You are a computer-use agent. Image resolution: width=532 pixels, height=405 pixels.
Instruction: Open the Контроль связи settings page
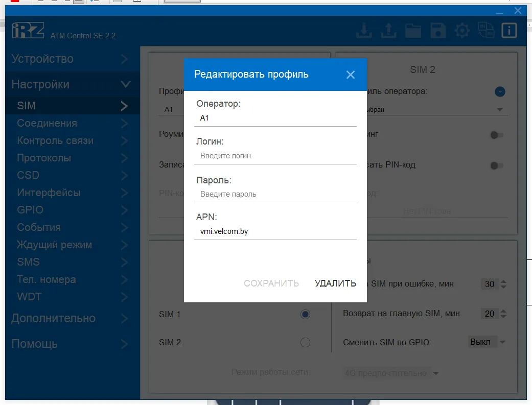tap(72, 140)
